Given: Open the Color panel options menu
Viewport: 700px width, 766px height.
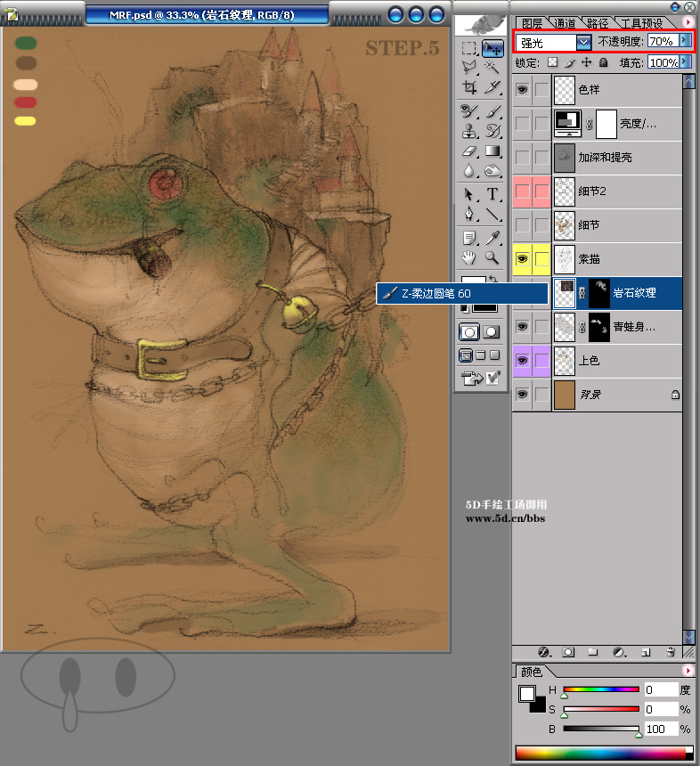Looking at the screenshot, I should (688, 670).
